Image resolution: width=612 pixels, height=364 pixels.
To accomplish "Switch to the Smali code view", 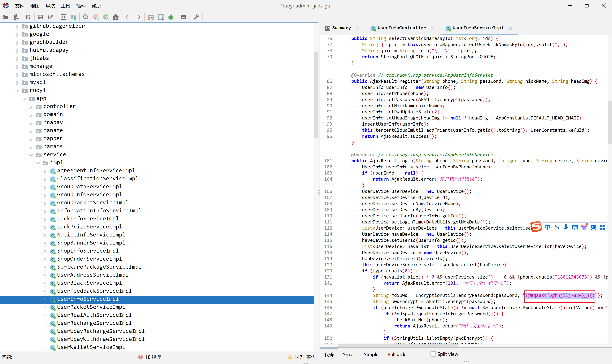I will point(349,354).
